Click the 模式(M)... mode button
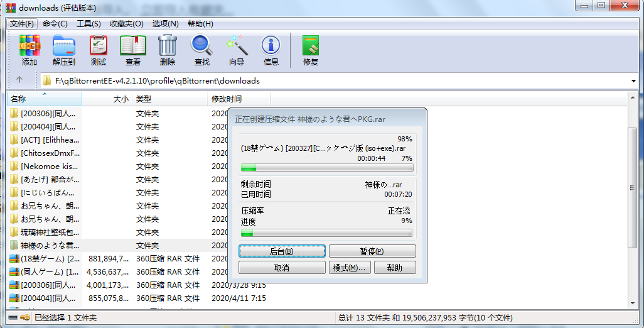Image resolution: width=644 pixels, height=328 pixels. 350,268
